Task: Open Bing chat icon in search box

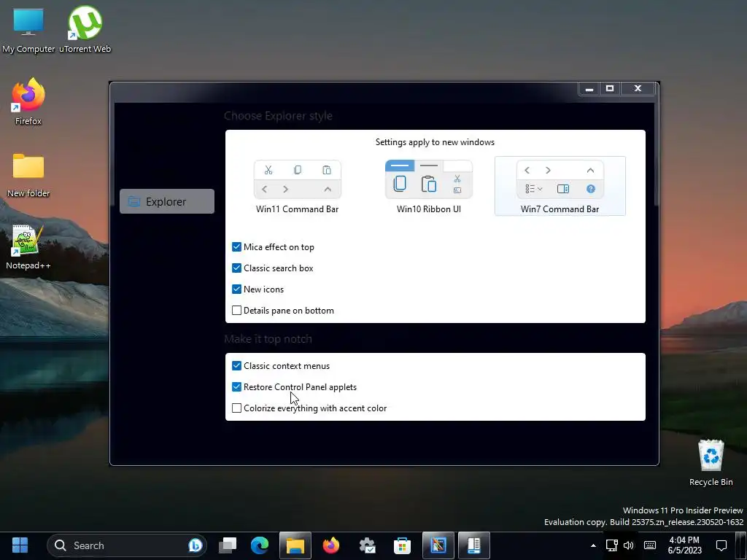Action: point(196,545)
